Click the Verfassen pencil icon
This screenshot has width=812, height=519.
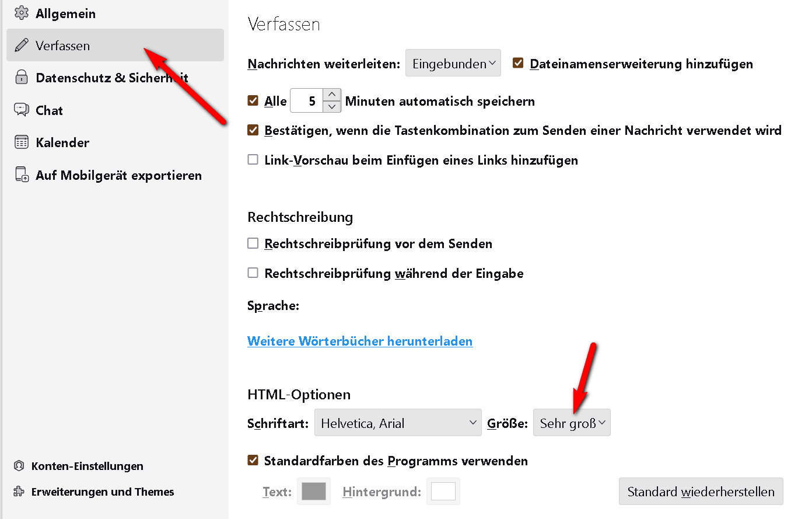pos(22,45)
